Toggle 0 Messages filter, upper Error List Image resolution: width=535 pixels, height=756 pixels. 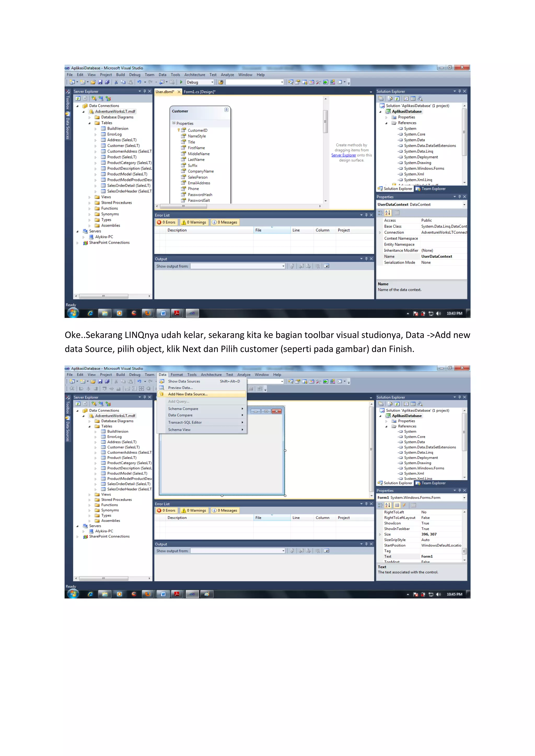225,222
